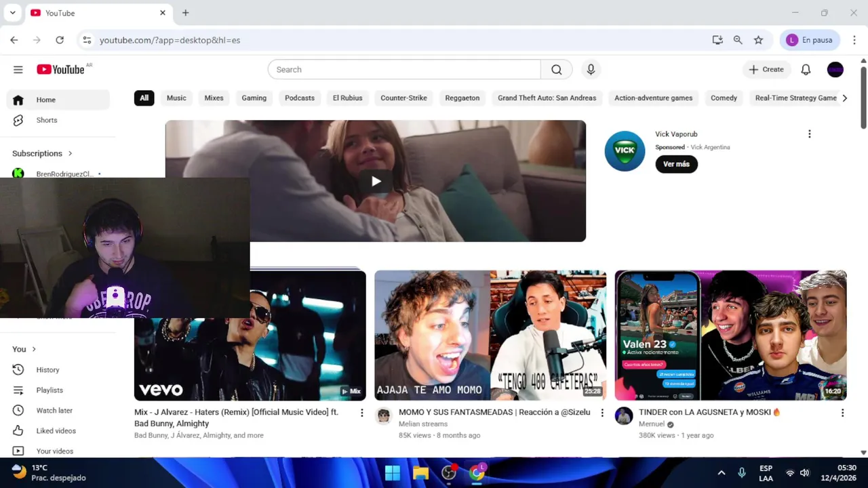Play the sponsored Vick video
This screenshot has width=868, height=488.
point(376,181)
